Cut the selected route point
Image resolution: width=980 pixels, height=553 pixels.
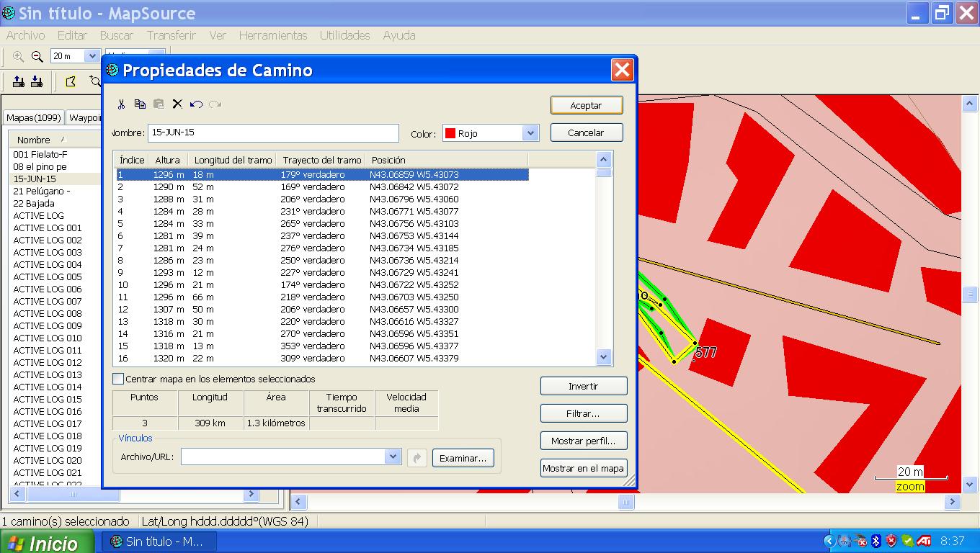tap(121, 104)
